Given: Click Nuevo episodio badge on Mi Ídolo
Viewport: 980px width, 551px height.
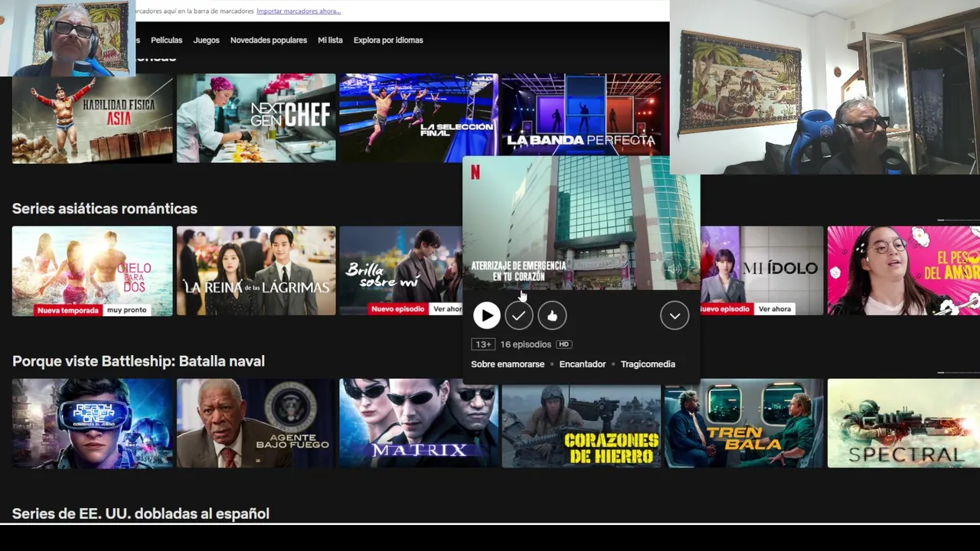Looking at the screenshot, I should point(726,309).
